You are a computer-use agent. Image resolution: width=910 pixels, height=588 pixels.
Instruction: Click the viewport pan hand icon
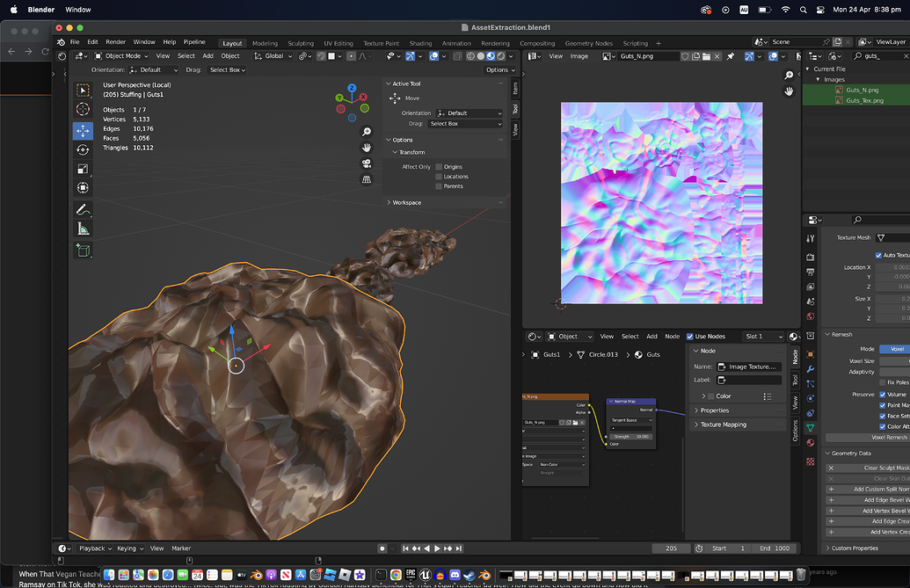click(367, 148)
